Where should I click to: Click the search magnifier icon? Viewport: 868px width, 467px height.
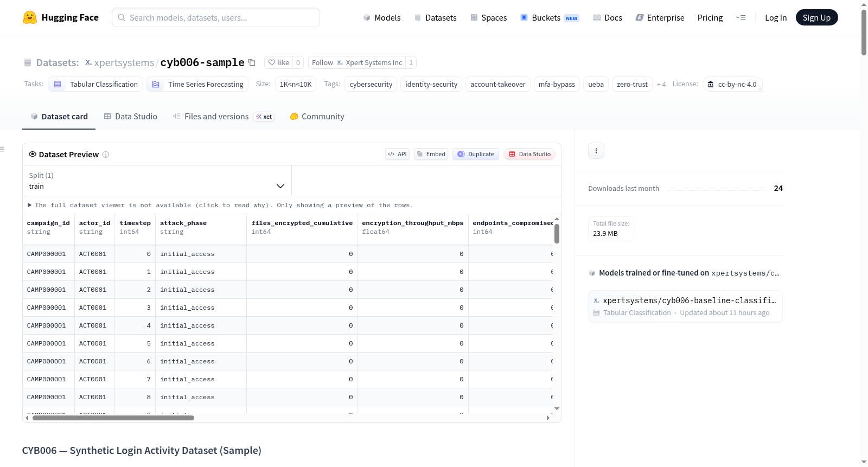[x=122, y=17]
